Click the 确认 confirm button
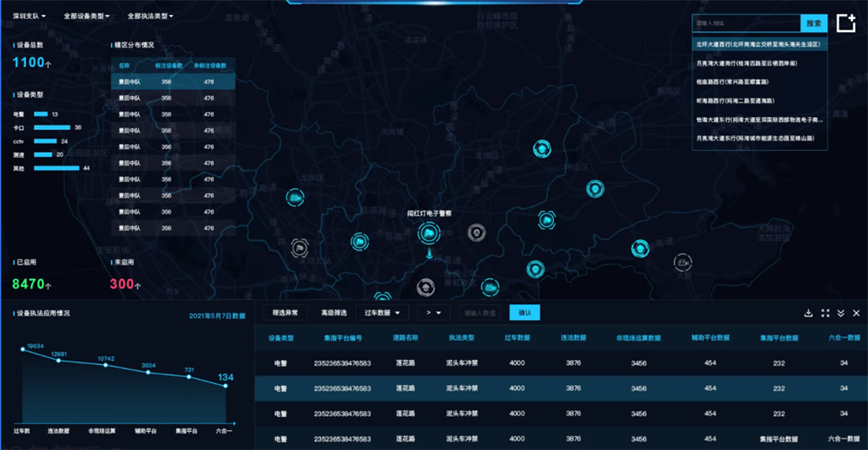The image size is (868, 450). (x=524, y=312)
